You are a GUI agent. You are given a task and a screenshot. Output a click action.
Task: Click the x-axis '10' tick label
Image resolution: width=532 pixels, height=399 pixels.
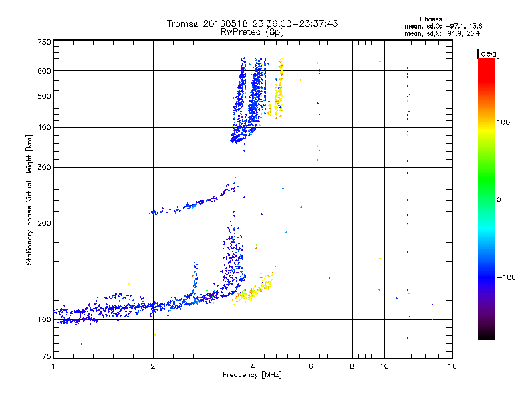tap(384, 366)
